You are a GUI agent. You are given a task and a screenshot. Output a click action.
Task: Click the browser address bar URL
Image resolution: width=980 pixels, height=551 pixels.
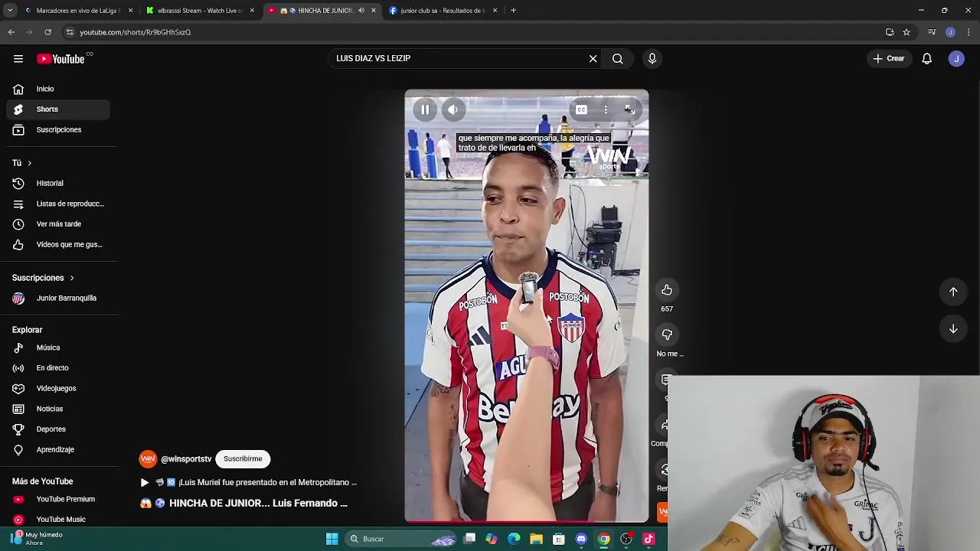click(136, 32)
